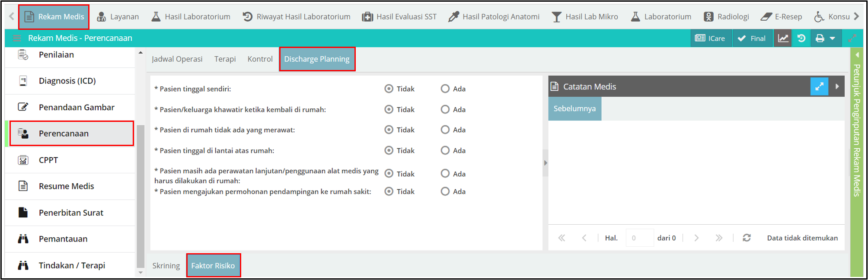
Task: Refresh the Catatan Medis list
Action: [747, 238]
